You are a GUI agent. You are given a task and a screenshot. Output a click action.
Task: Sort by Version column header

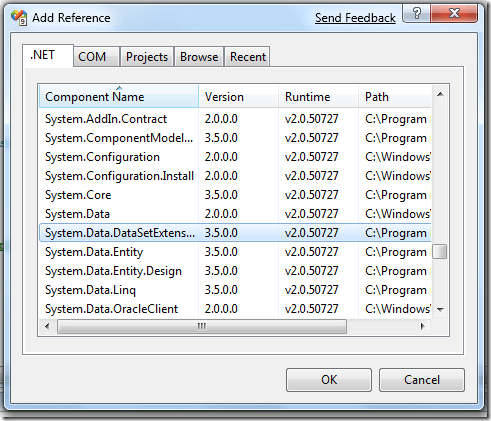(x=238, y=97)
